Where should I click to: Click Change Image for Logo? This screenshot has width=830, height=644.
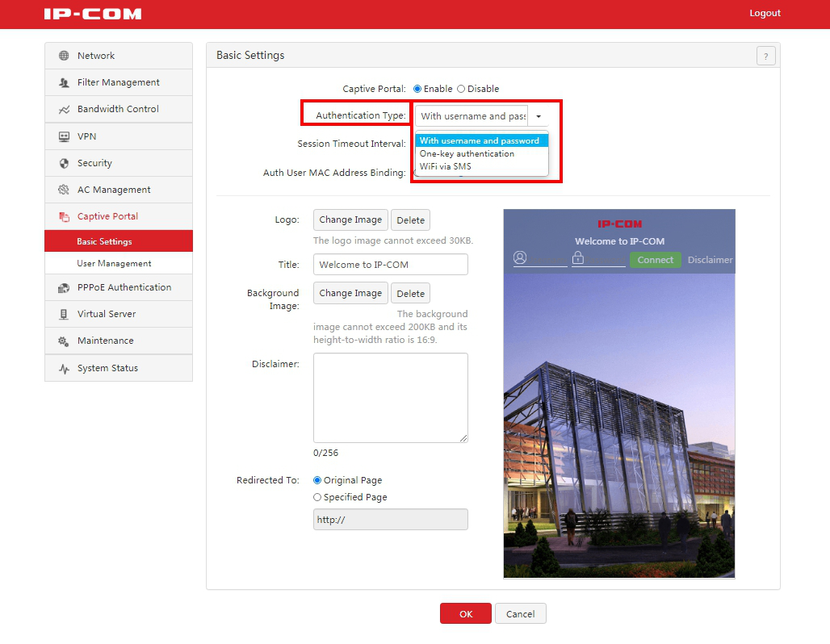tap(350, 220)
